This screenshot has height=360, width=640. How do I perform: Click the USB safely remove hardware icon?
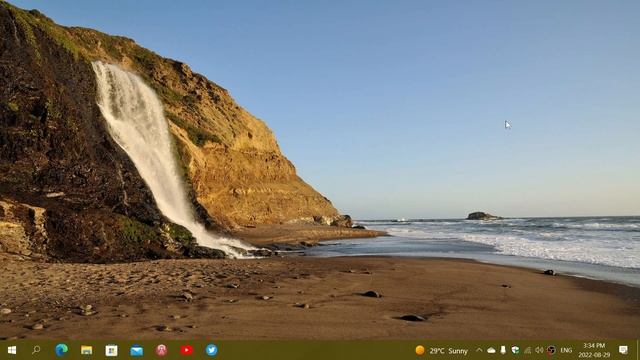503,350
